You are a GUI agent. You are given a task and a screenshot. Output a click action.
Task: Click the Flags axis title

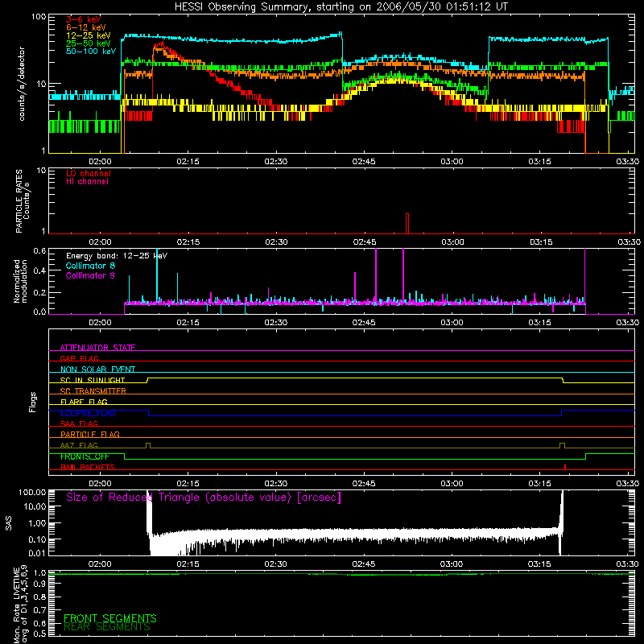pos(32,402)
